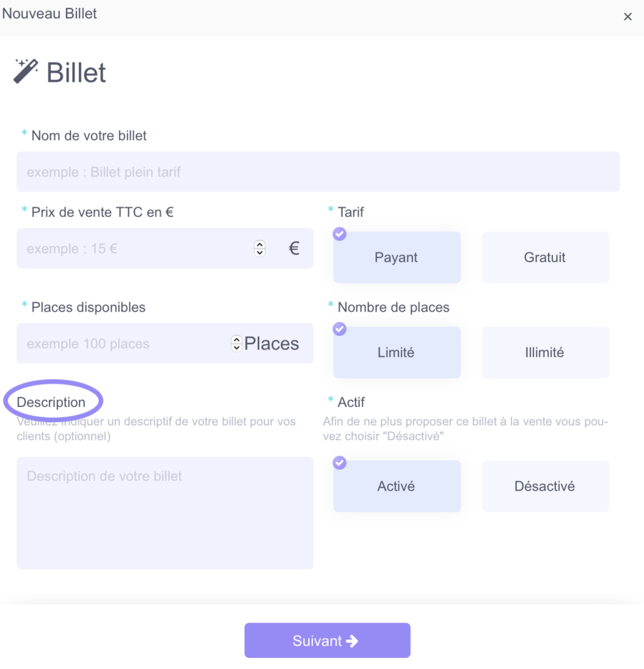Click the Places disponibles input field

123,344
